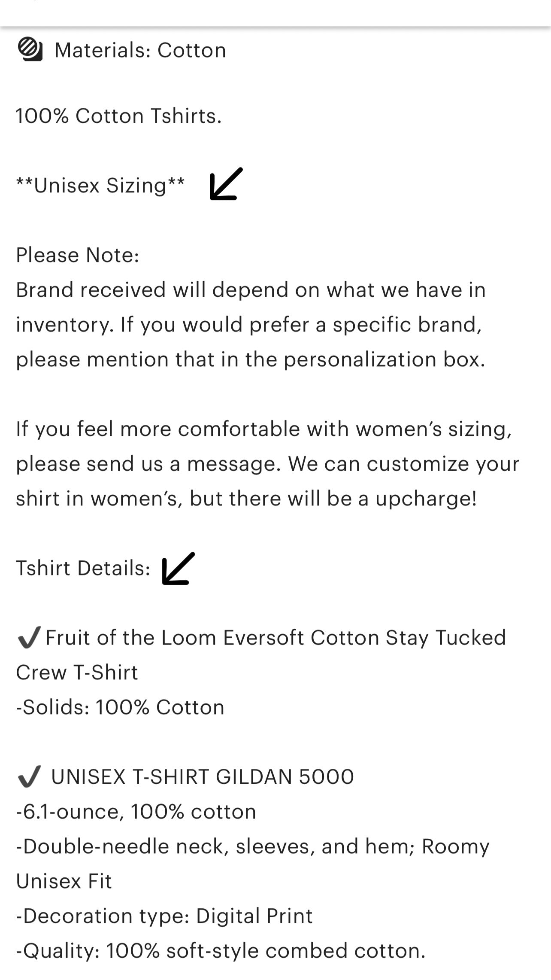The width and height of the screenshot is (551, 980).
Task: Click the "women's sizing" paragraph's first line
Action: pyautogui.click(x=264, y=429)
